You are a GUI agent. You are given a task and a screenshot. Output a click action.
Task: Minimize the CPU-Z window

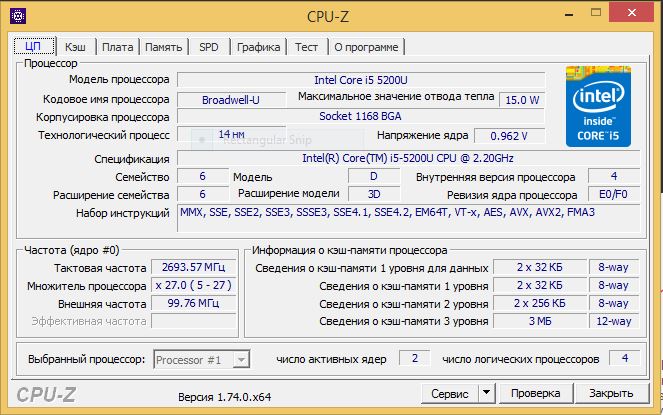569,14
